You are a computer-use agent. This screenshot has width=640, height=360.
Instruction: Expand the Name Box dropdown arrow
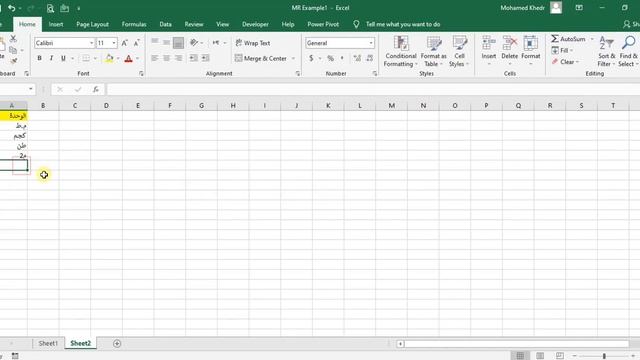31,89
